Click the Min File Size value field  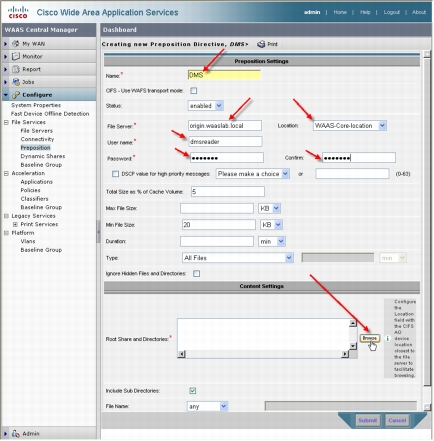coord(219,225)
